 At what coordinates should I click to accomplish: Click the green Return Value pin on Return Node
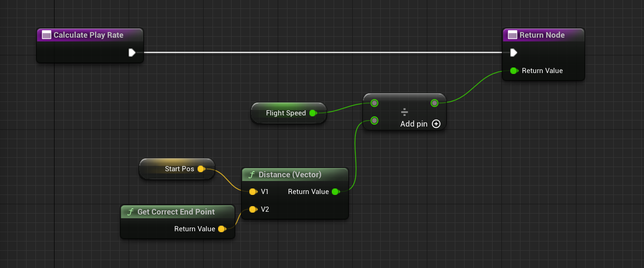coord(514,71)
